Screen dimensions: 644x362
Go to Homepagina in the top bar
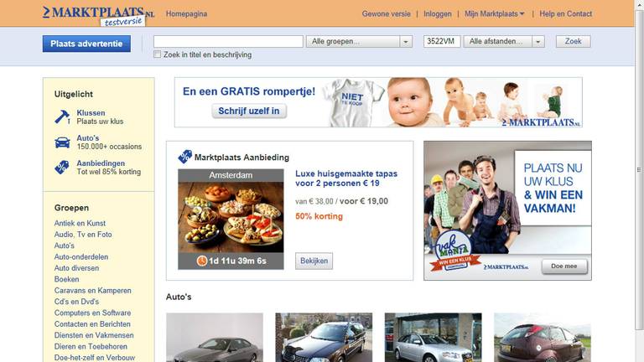186,14
